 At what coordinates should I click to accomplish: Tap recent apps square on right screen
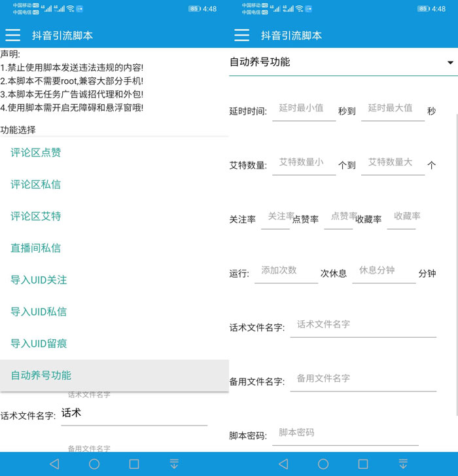(363, 464)
